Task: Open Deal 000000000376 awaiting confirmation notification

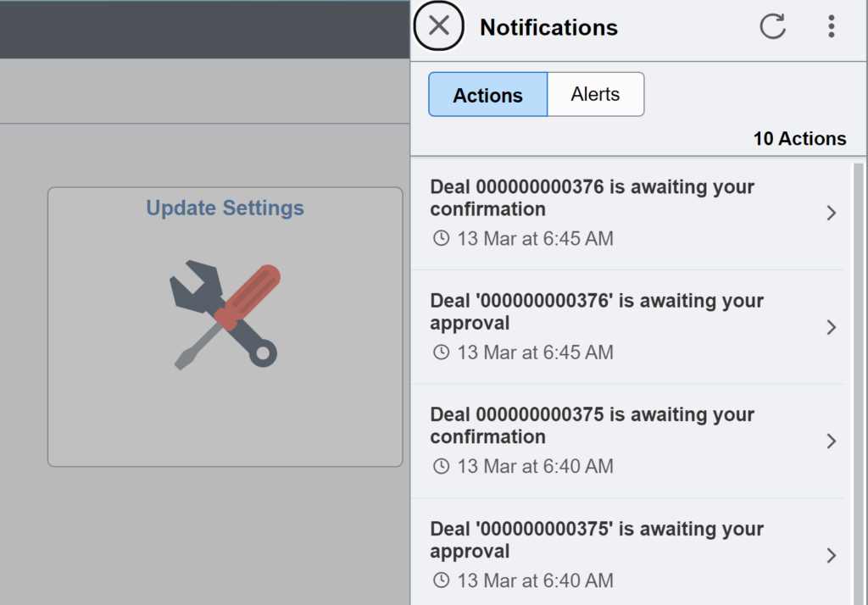Action: [x=592, y=197]
